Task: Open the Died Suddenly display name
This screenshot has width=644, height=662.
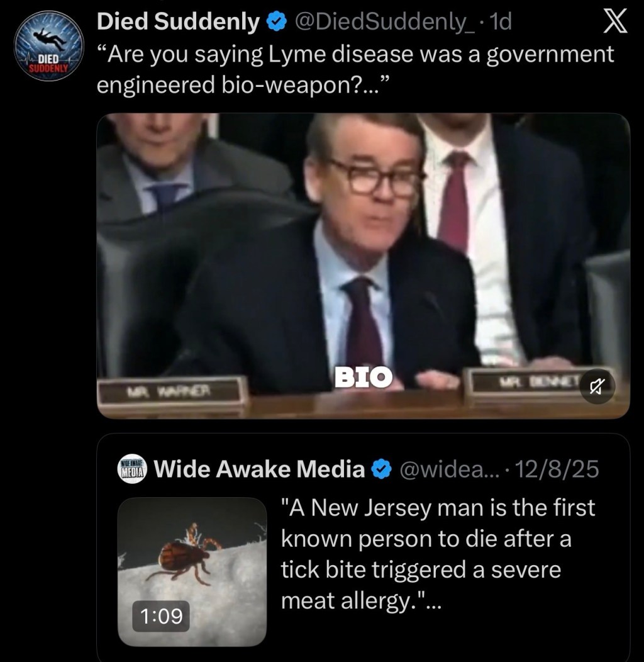Action: 178,21
